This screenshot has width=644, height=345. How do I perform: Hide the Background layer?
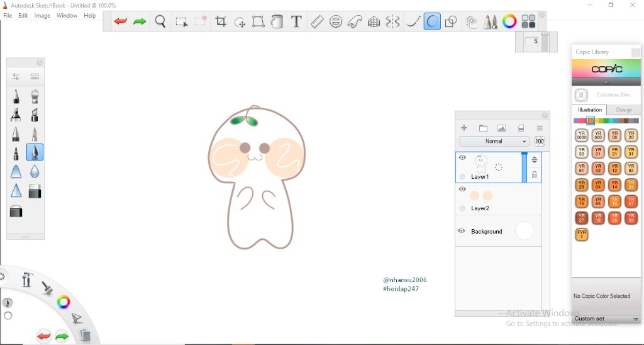(462, 231)
